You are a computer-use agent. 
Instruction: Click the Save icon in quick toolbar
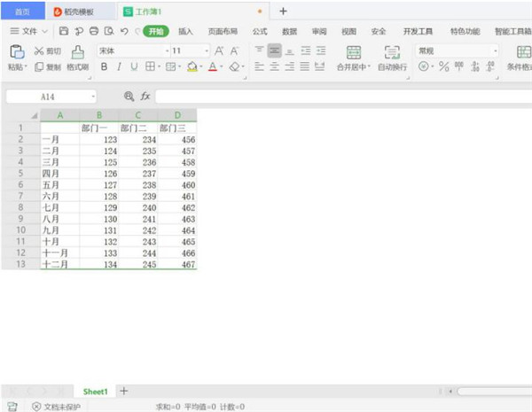click(x=64, y=31)
